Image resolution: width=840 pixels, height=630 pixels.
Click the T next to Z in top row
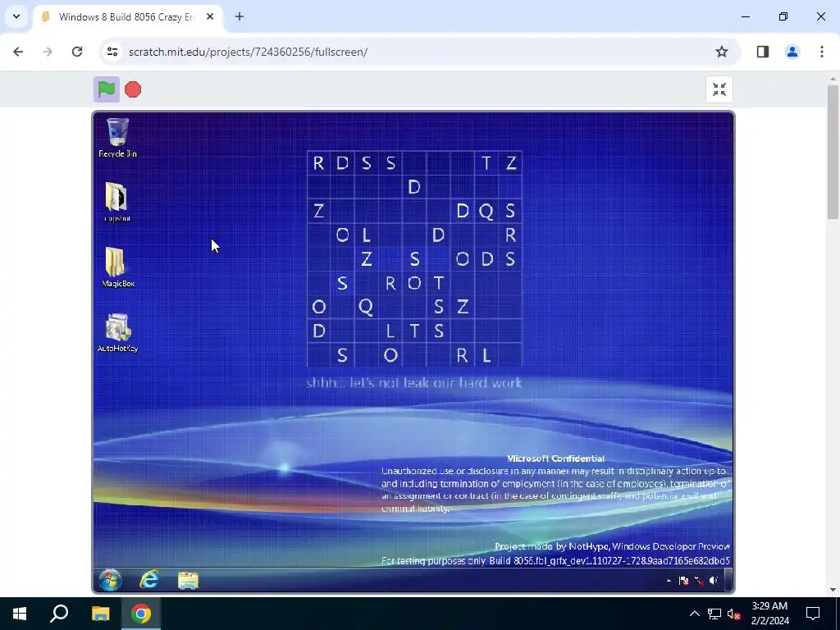click(486, 163)
